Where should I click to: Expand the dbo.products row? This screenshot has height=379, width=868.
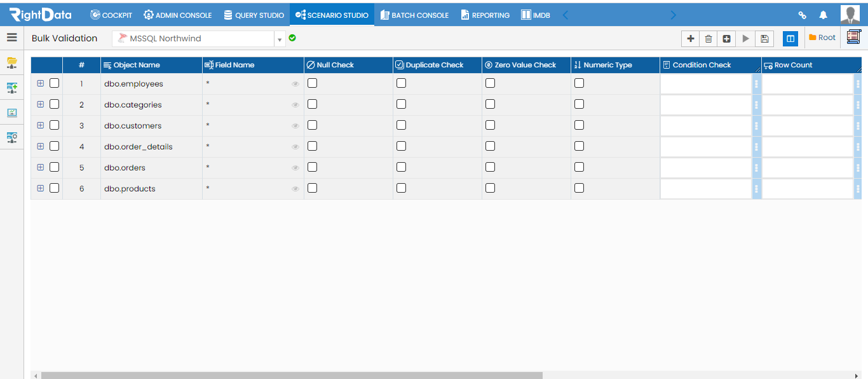coord(40,188)
